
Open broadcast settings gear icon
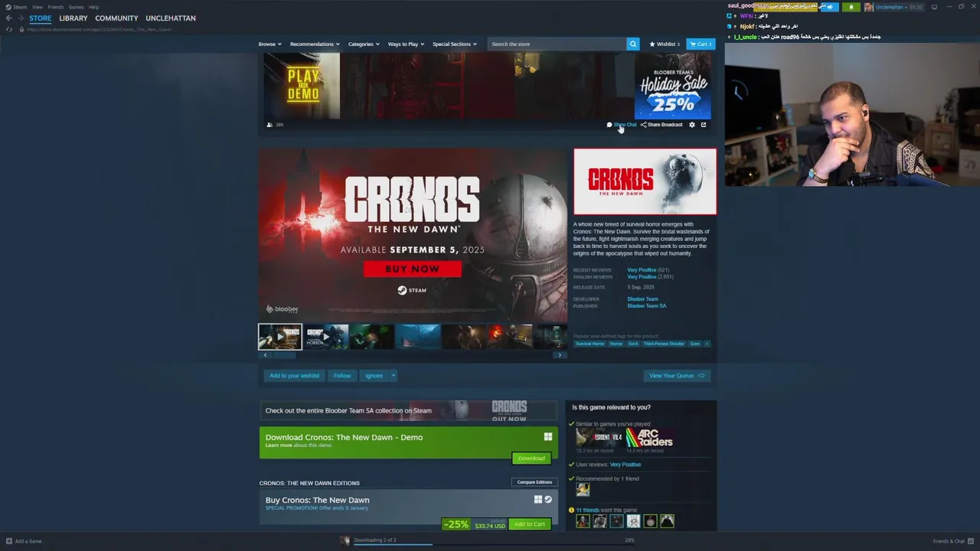(x=692, y=125)
